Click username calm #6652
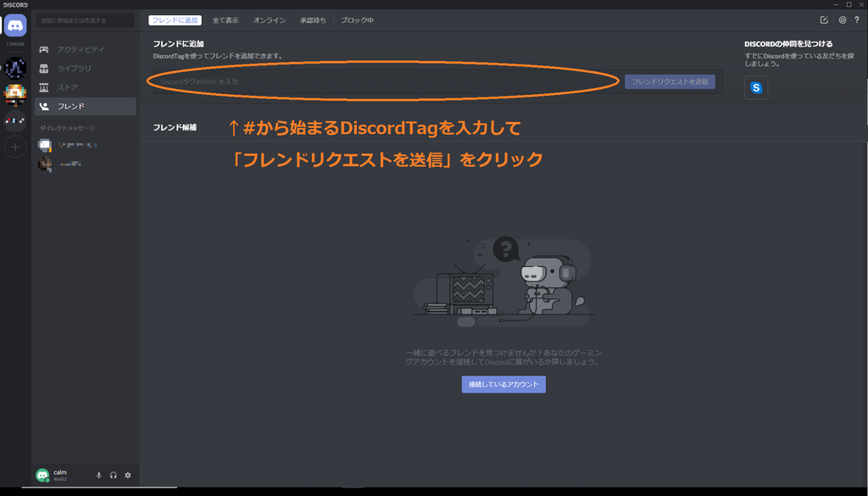The image size is (868, 496). (x=60, y=475)
